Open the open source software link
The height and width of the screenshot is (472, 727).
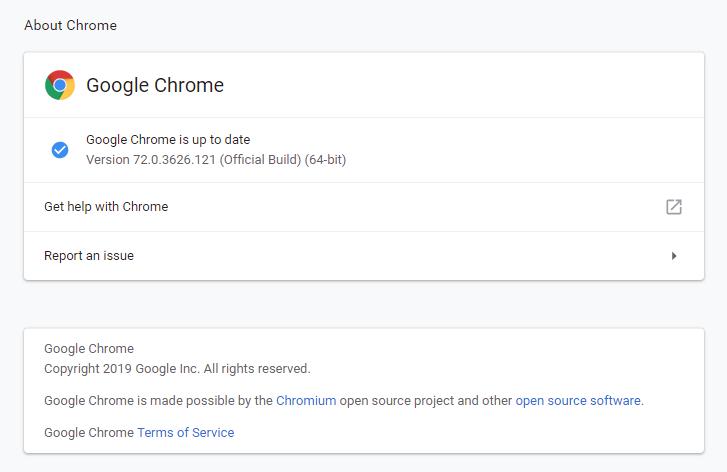tap(578, 401)
